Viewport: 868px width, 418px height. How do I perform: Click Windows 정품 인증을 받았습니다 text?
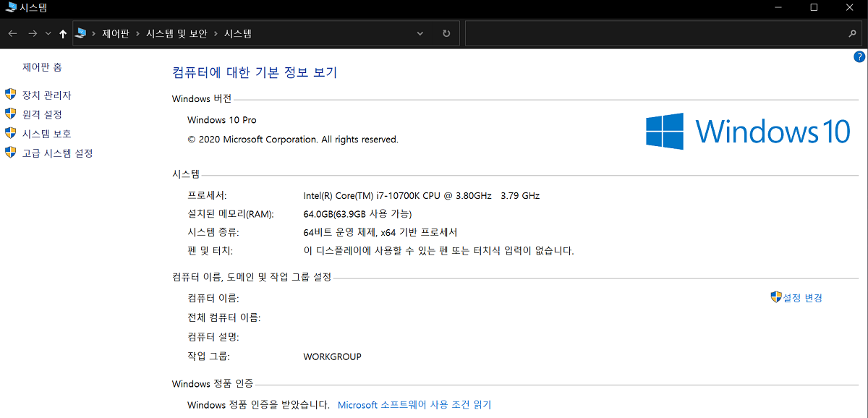[x=258, y=405]
